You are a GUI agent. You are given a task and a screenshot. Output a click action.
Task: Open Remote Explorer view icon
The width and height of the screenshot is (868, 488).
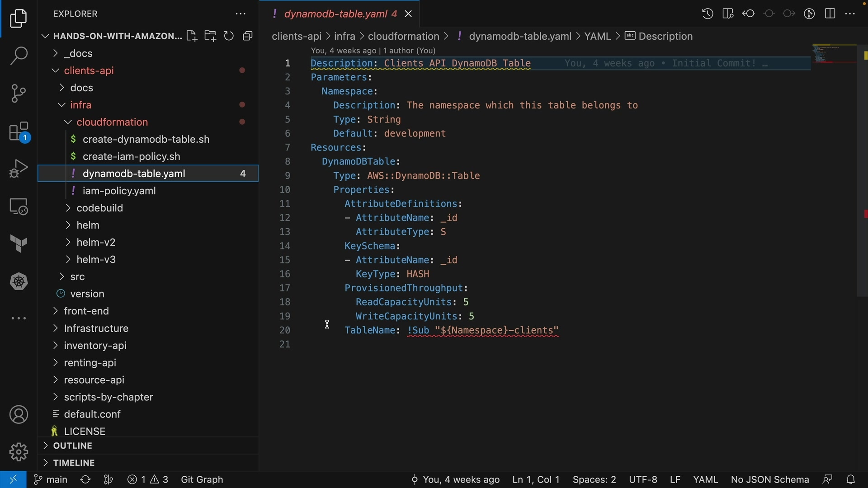(19, 206)
